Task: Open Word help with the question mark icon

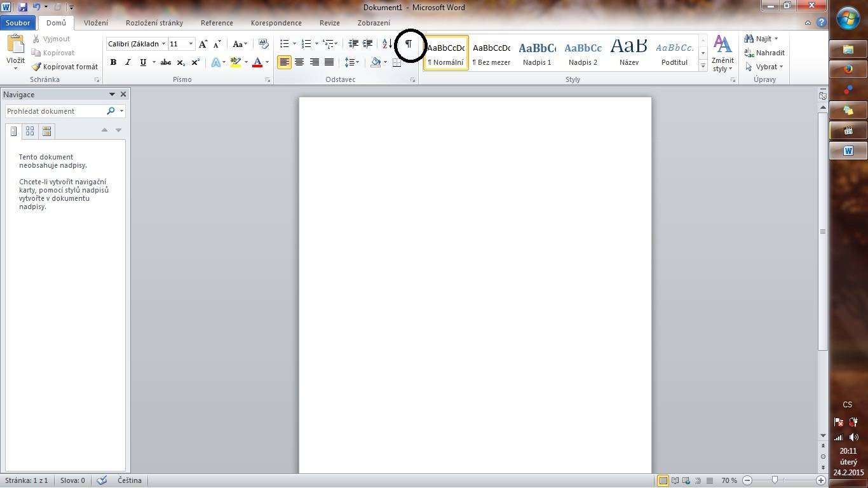Action: [x=821, y=23]
